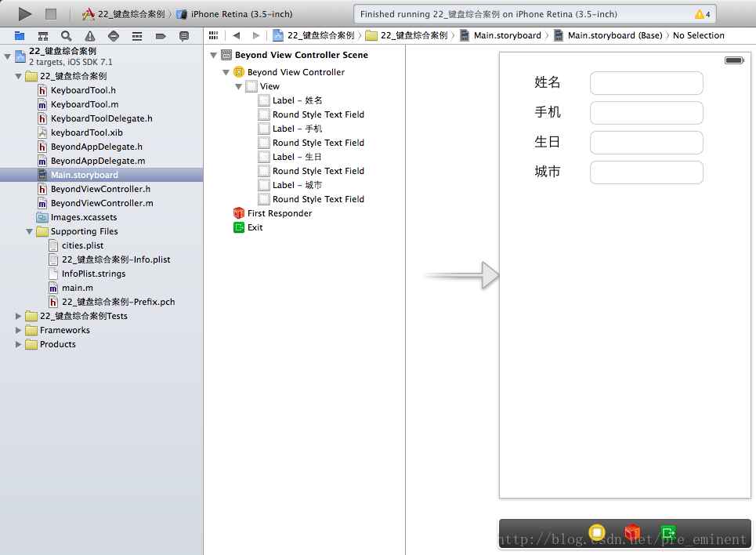
Task: Expand the Products folder
Action: (18, 344)
